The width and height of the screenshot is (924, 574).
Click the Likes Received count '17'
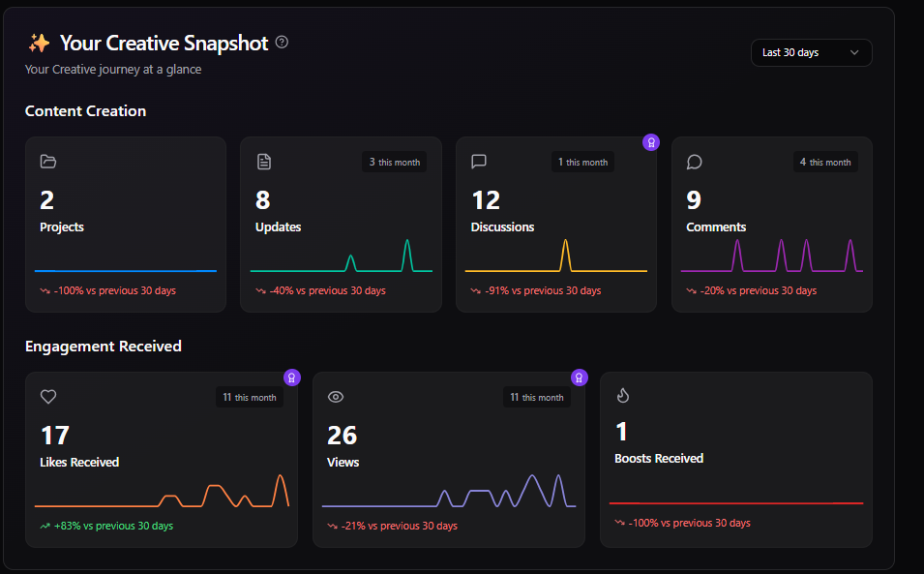pos(55,436)
